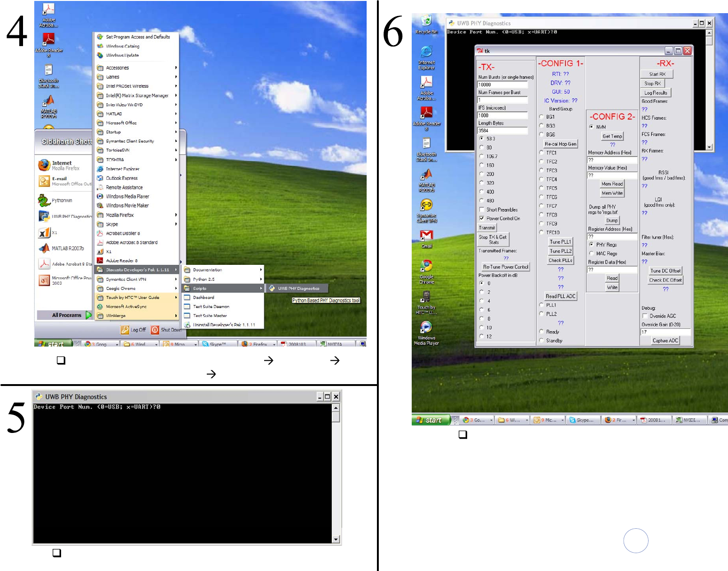
Task: Click the Read PLL ADC button
Action: coord(560,296)
